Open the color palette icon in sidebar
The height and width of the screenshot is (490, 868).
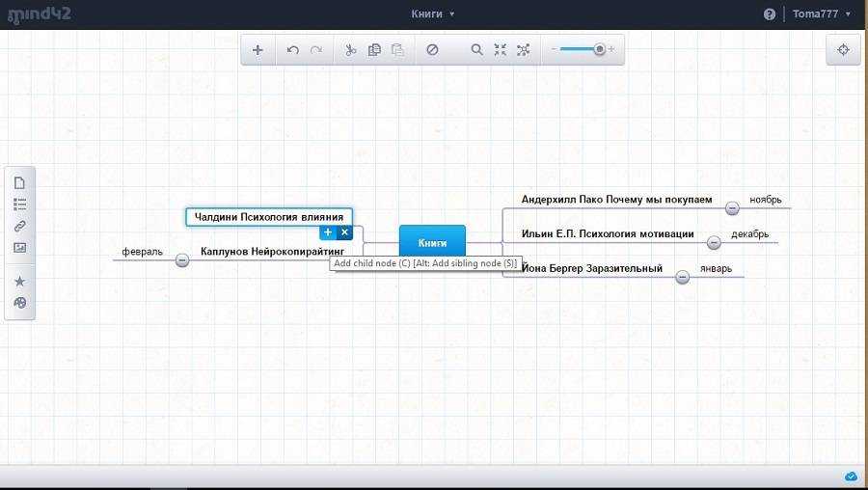(x=19, y=303)
